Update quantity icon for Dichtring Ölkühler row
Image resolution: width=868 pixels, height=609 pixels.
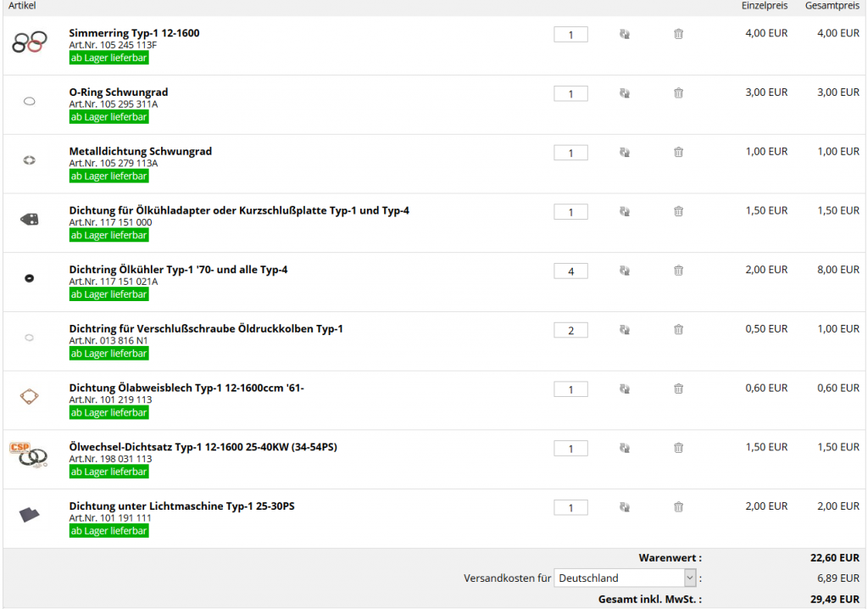point(625,271)
